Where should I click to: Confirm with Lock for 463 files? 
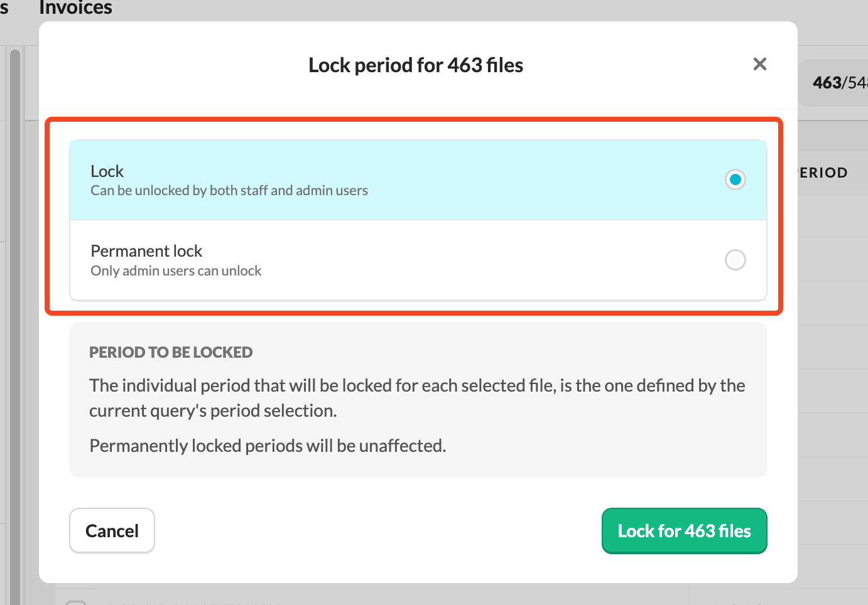(684, 531)
